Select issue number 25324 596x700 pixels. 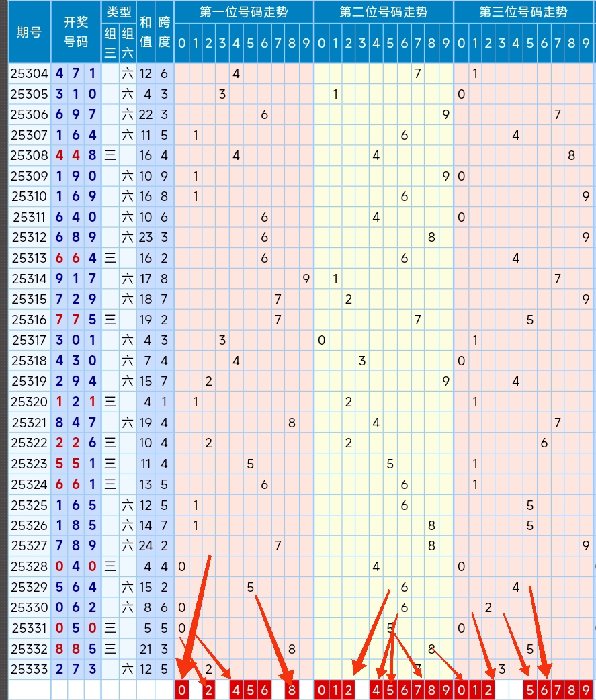point(30,484)
